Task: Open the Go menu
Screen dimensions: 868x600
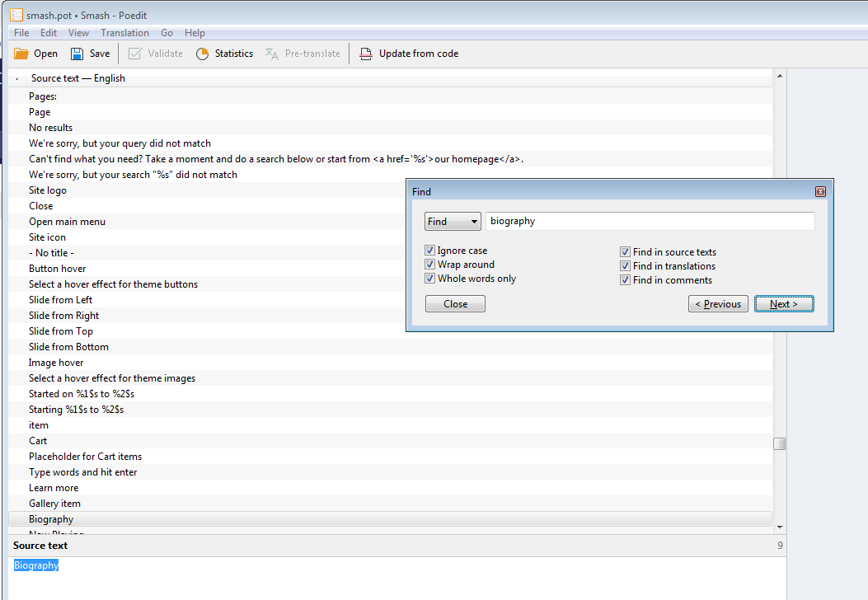Action: pyautogui.click(x=167, y=33)
